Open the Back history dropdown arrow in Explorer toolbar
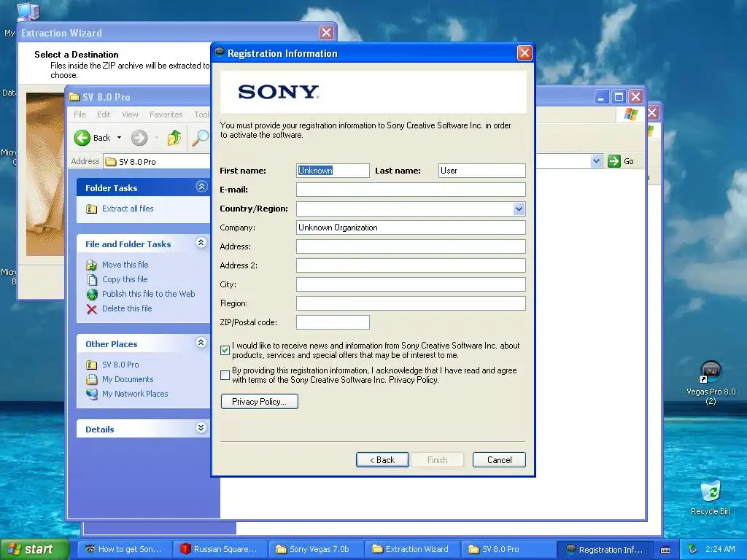This screenshot has width=747, height=560. click(119, 138)
